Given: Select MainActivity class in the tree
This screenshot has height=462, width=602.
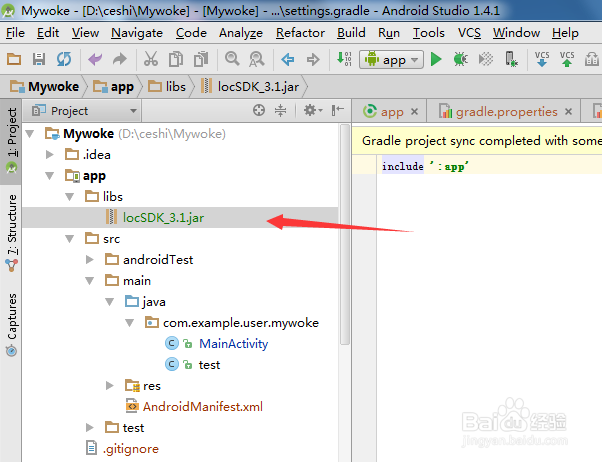Looking at the screenshot, I should pos(233,344).
